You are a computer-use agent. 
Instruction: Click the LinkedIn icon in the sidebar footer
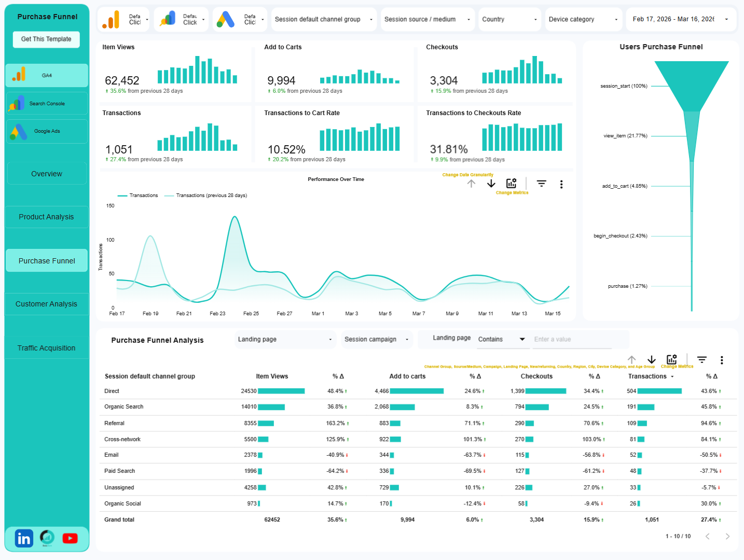[24, 538]
